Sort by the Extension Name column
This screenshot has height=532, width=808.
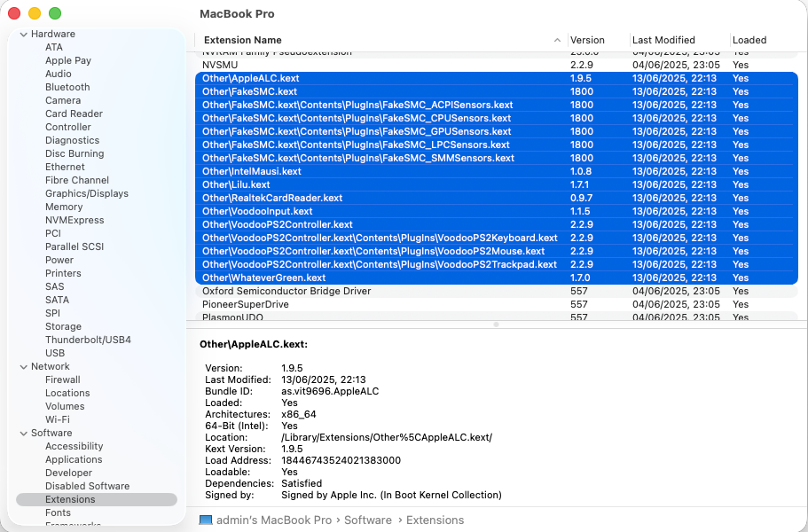(380, 40)
